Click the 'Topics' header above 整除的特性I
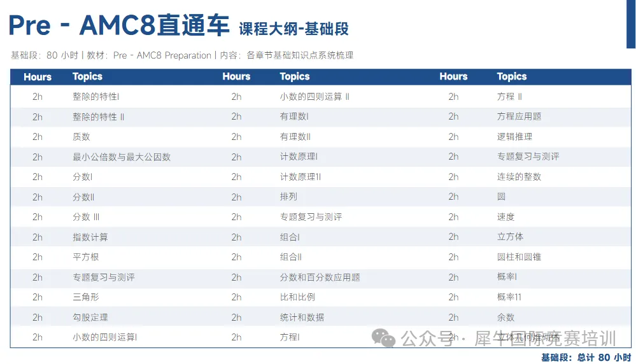636x364 pixels. [88, 76]
